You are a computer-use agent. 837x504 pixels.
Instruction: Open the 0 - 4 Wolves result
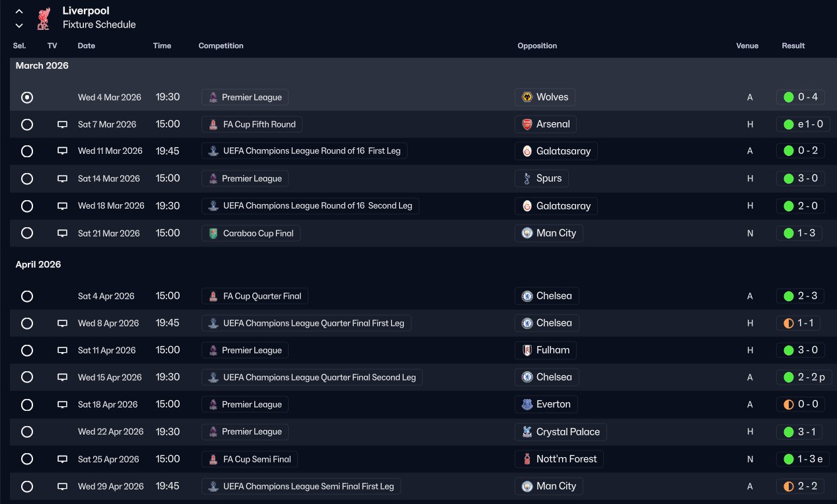coord(799,97)
